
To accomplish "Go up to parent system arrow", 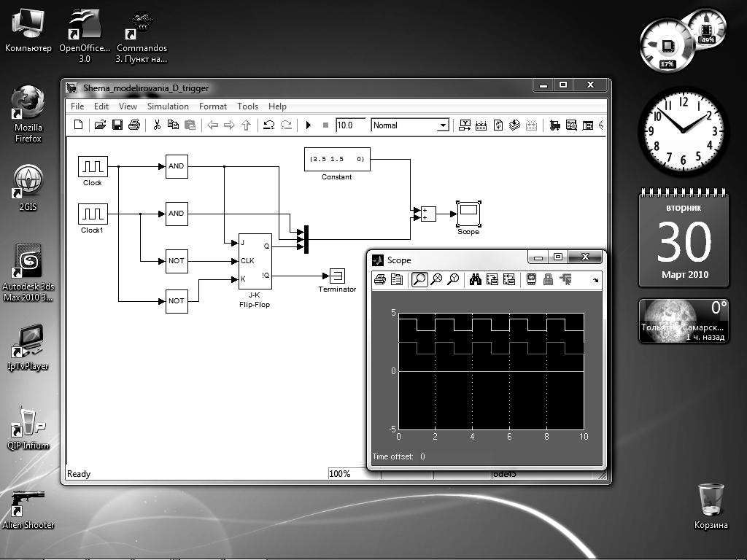I will 246,125.
